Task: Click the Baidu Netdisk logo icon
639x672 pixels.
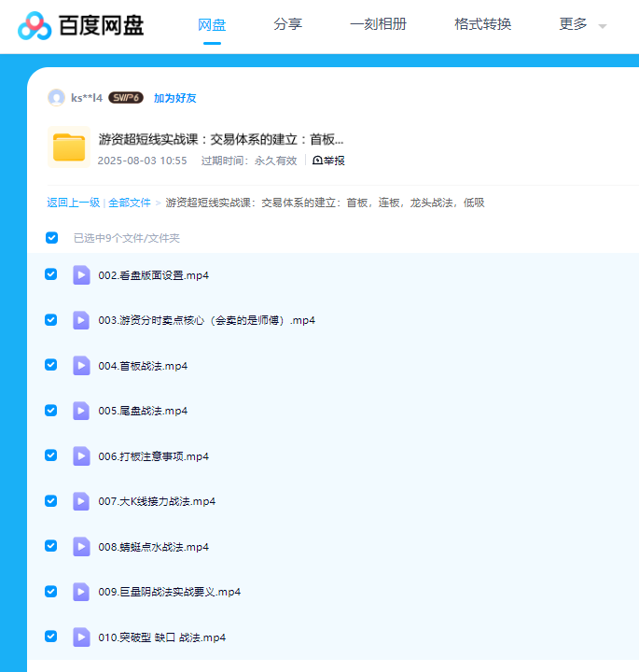Action: point(35,25)
